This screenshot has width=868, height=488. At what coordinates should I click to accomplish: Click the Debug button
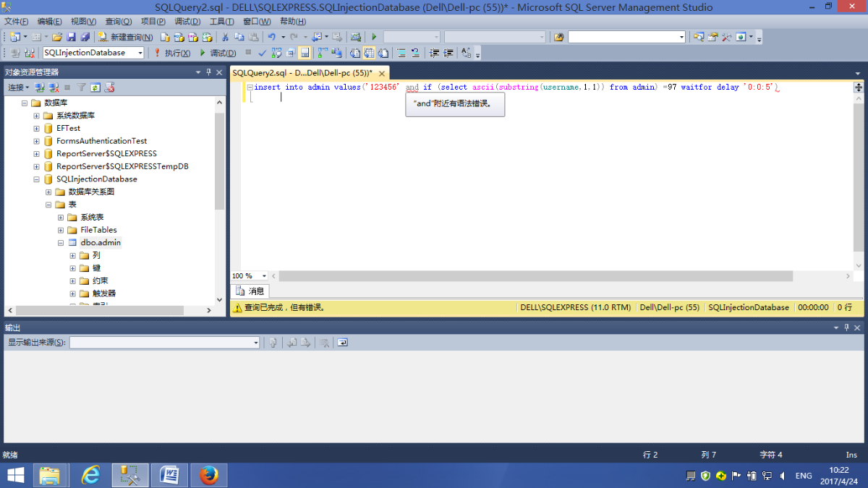[x=217, y=53]
